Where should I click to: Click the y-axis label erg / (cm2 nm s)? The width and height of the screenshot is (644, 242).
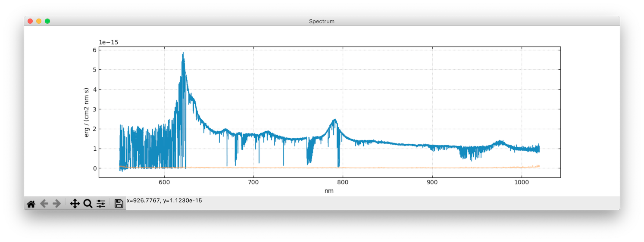point(87,112)
